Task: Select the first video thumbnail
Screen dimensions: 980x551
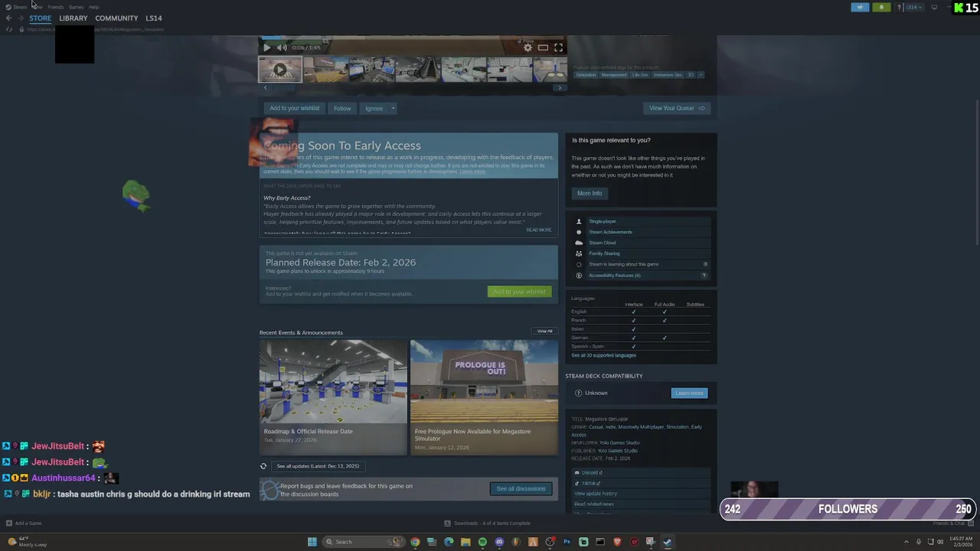Action: pyautogui.click(x=279, y=70)
